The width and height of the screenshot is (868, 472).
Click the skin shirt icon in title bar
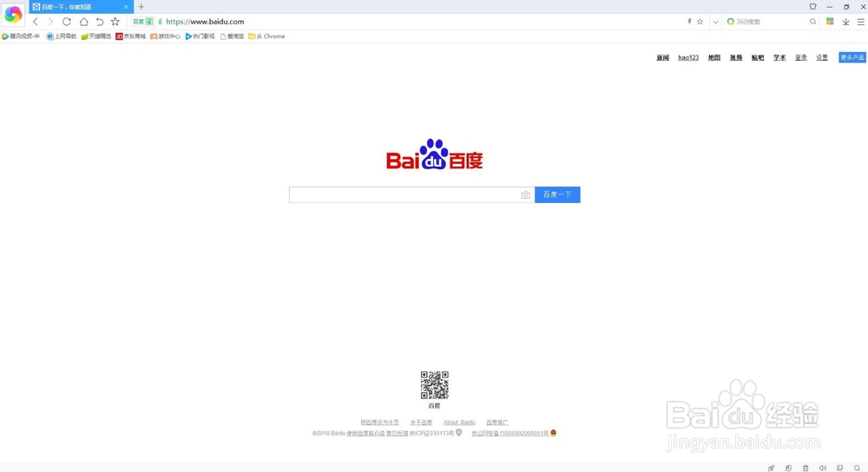point(812,7)
